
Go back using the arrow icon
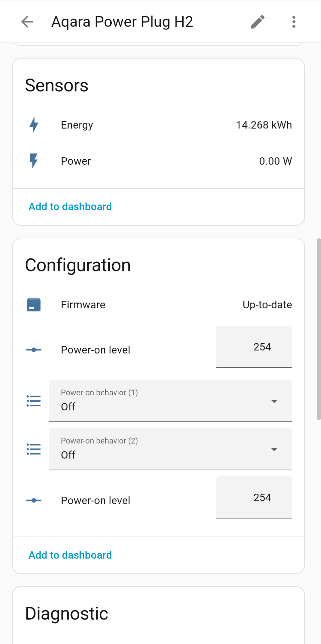(x=27, y=22)
